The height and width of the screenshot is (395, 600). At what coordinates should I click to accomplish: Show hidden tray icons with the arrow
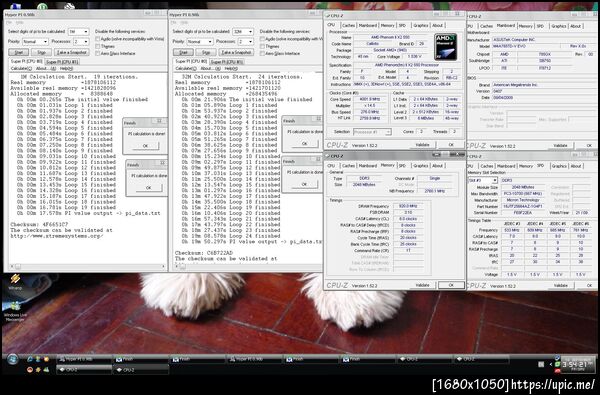551,364
